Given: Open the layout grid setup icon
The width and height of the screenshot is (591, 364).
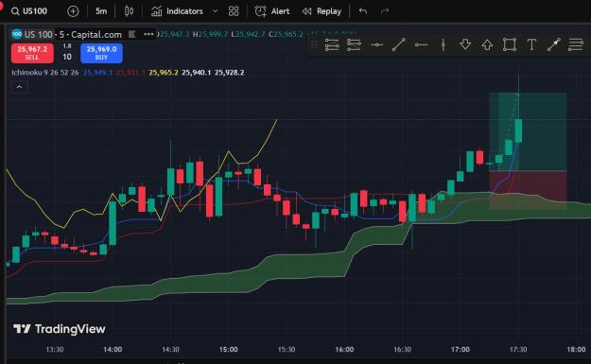Looking at the screenshot, I should pos(234,11).
